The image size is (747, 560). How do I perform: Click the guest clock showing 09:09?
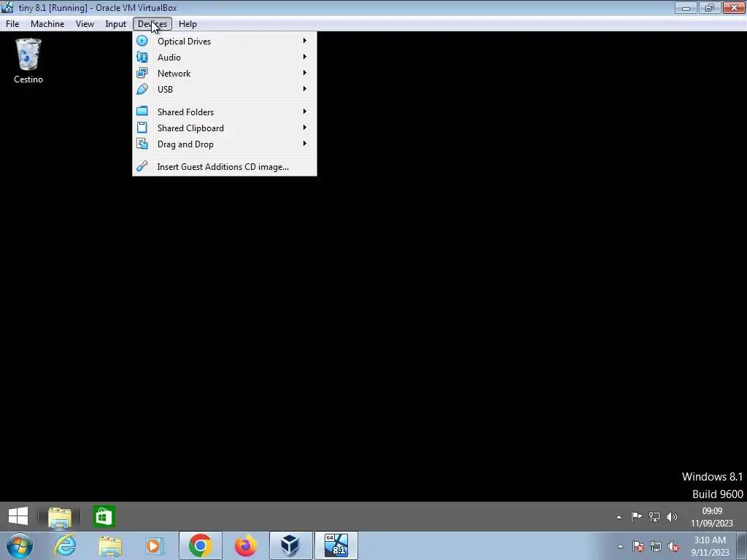click(712, 517)
